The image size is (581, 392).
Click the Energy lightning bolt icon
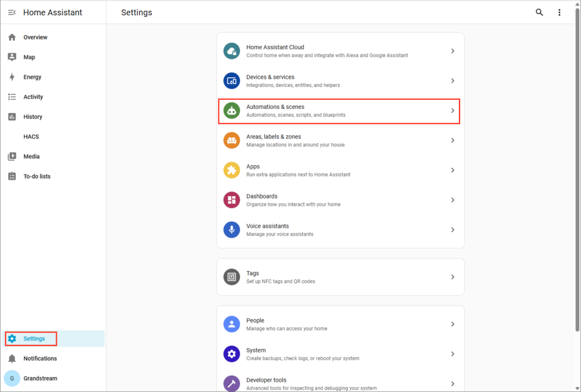pyautogui.click(x=12, y=77)
